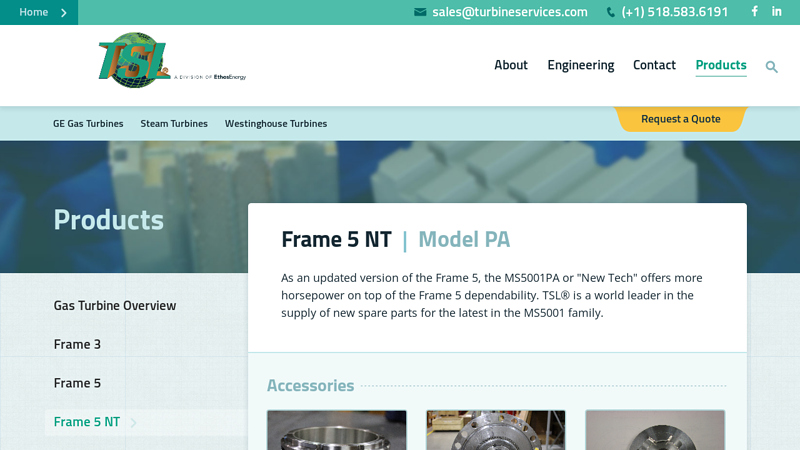Select Gas Turbine Overview in sidebar
Screen dimensions: 800x450
coord(115,305)
